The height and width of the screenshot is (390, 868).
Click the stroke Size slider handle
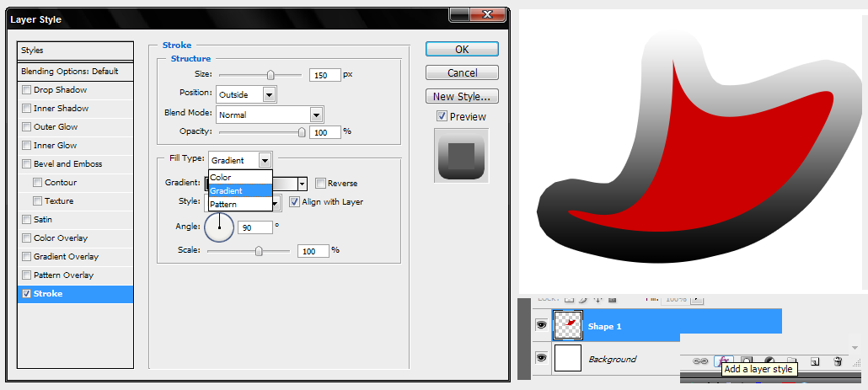coord(271,75)
